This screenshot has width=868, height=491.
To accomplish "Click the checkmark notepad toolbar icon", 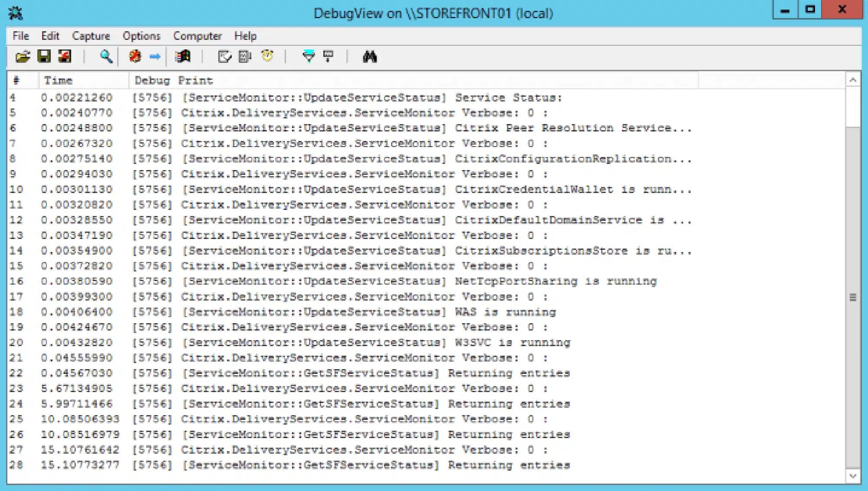I will (x=224, y=56).
